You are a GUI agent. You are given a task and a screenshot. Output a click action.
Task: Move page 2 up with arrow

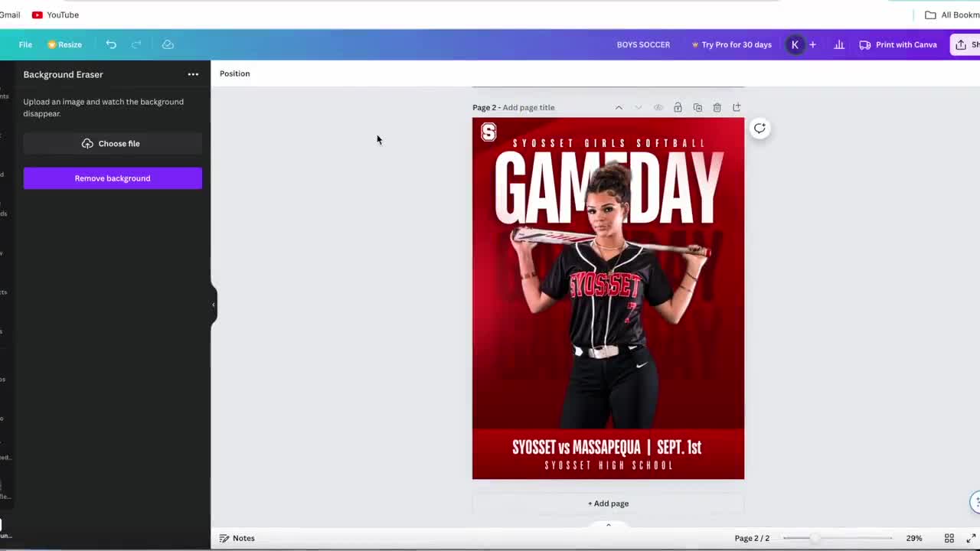click(619, 108)
